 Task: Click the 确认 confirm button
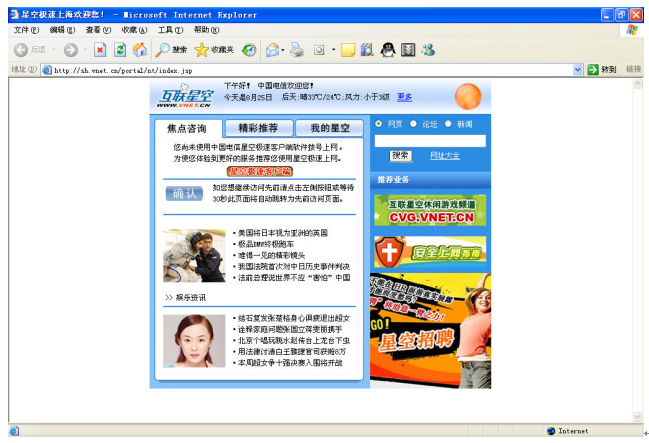click(184, 193)
